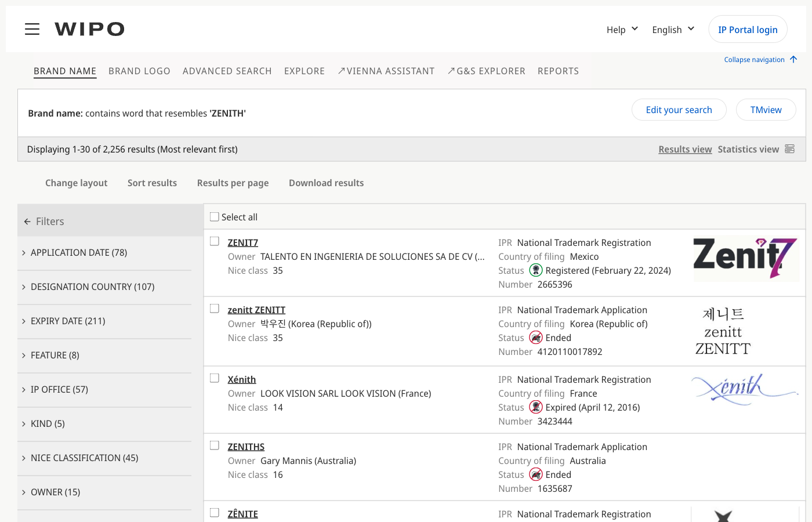Image resolution: width=812 pixels, height=522 pixels.
Task: Open the ZÊNITE trademark record
Action: click(242, 514)
